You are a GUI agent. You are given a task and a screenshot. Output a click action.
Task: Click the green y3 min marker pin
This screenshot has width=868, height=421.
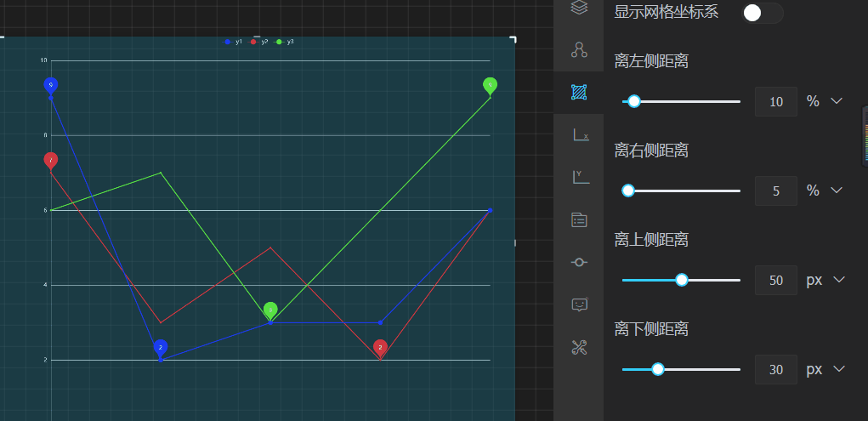click(270, 310)
